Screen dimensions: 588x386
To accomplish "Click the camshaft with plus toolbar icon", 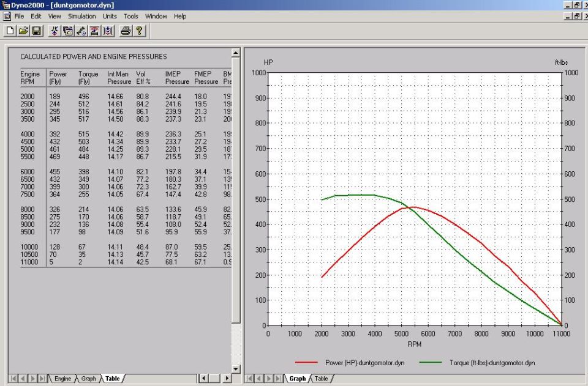I will coord(81,31).
